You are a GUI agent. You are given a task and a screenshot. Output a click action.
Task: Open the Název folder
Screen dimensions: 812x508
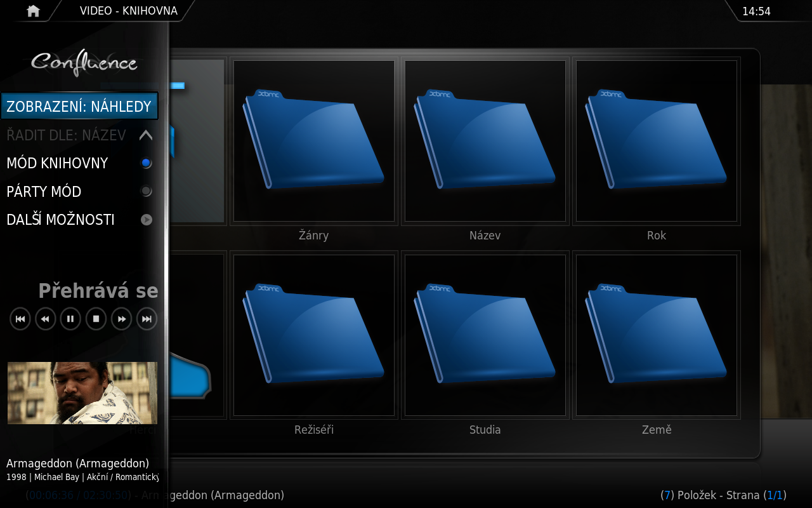click(x=485, y=141)
